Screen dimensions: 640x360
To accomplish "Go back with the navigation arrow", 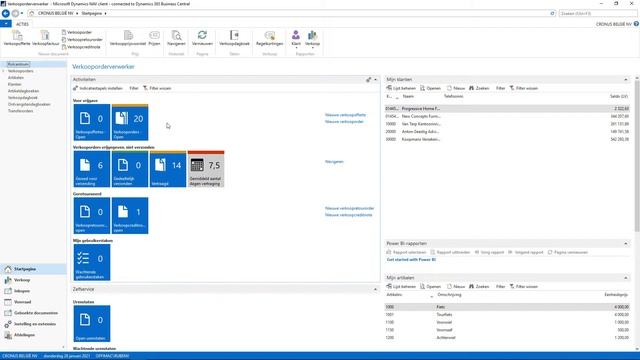I will point(6,13).
